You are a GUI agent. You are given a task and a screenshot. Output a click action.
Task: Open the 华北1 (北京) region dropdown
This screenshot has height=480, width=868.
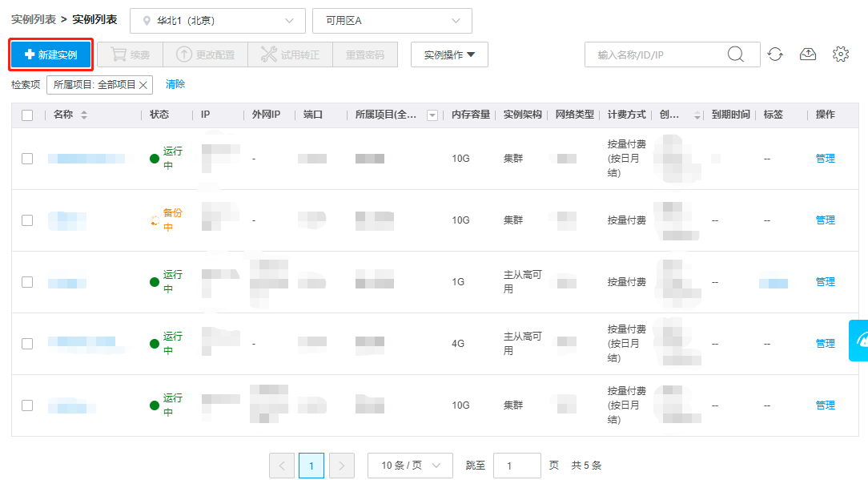218,21
